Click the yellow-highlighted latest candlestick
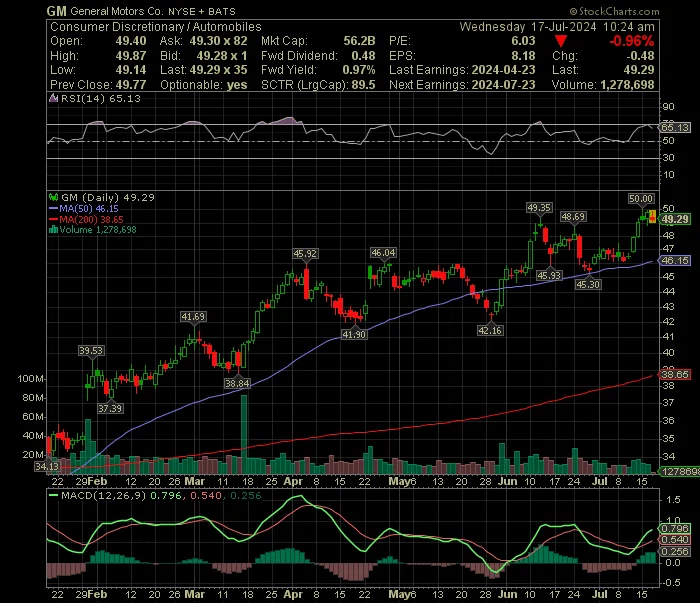700x603 pixels. pos(652,216)
